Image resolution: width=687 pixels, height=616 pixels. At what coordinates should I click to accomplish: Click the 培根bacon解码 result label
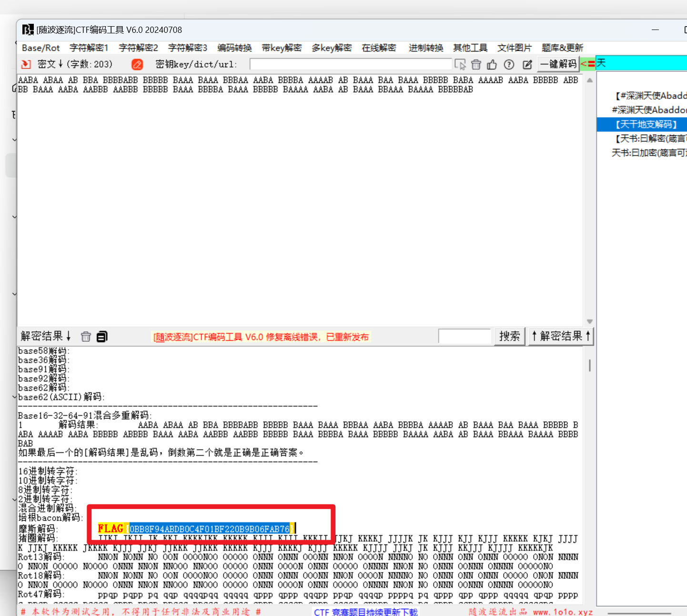click(51, 517)
